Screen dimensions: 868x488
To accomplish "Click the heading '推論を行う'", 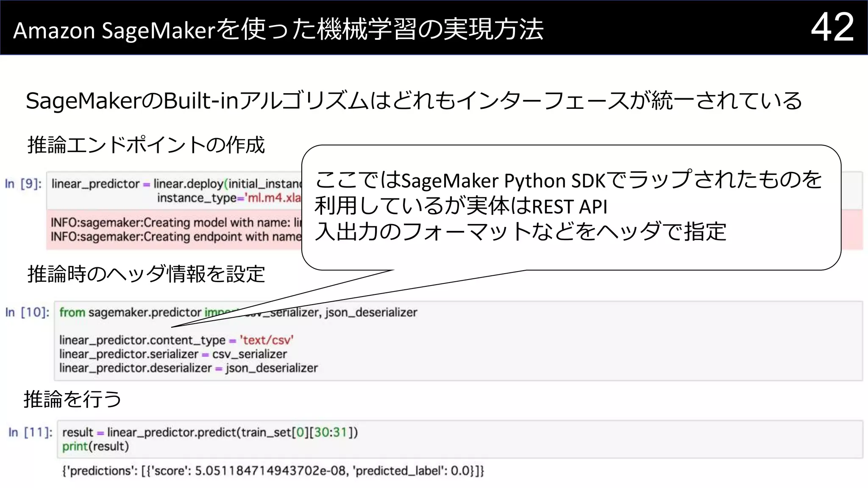I will point(72,399).
